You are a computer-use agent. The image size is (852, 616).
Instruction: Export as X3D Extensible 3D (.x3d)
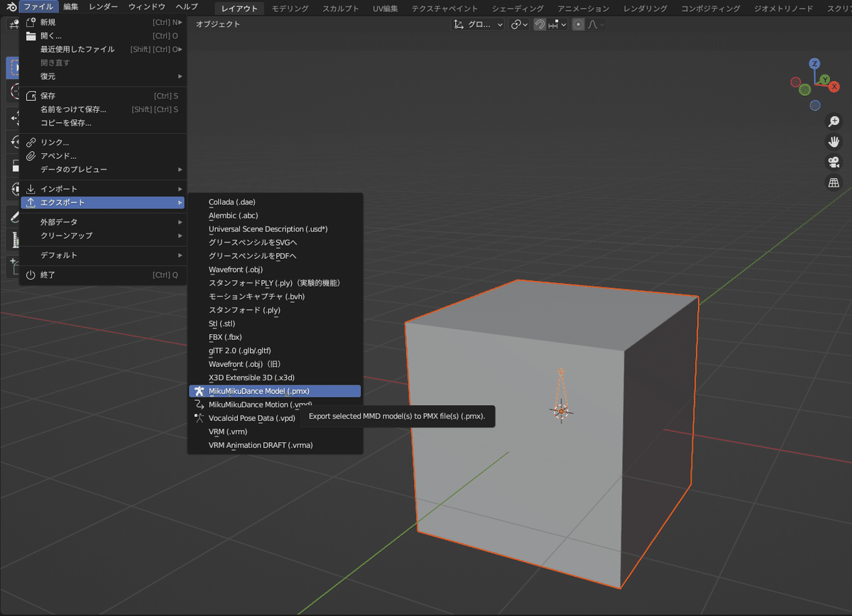tap(275, 378)
